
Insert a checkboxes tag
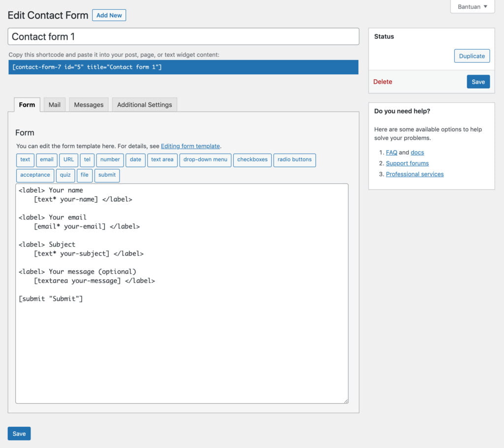coord(252,160)
